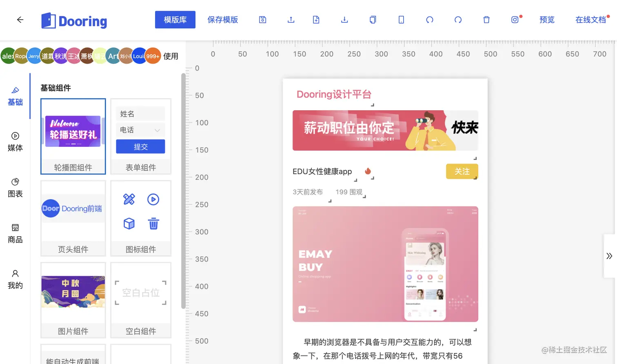This screenshot has height=364, width=617.
Task: Switch to the 图表 sidebar tab
Action: tap(15, 188)
